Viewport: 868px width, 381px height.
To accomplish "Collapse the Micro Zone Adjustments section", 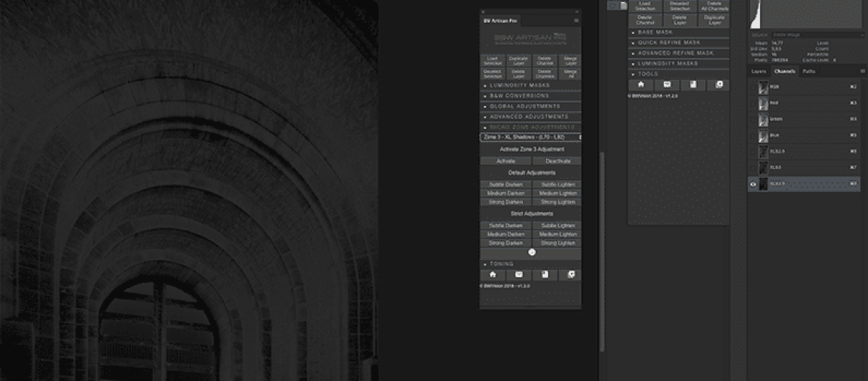I will (531, 127).
